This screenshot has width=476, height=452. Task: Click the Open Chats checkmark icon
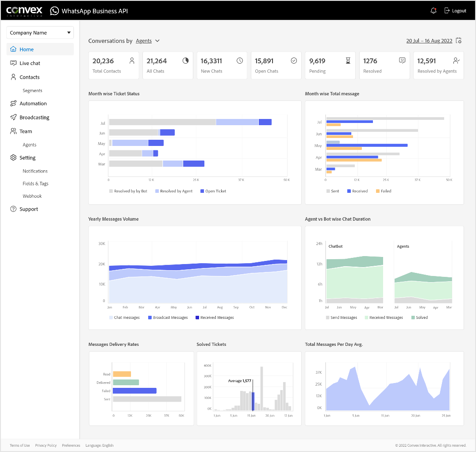coord(294,61)
